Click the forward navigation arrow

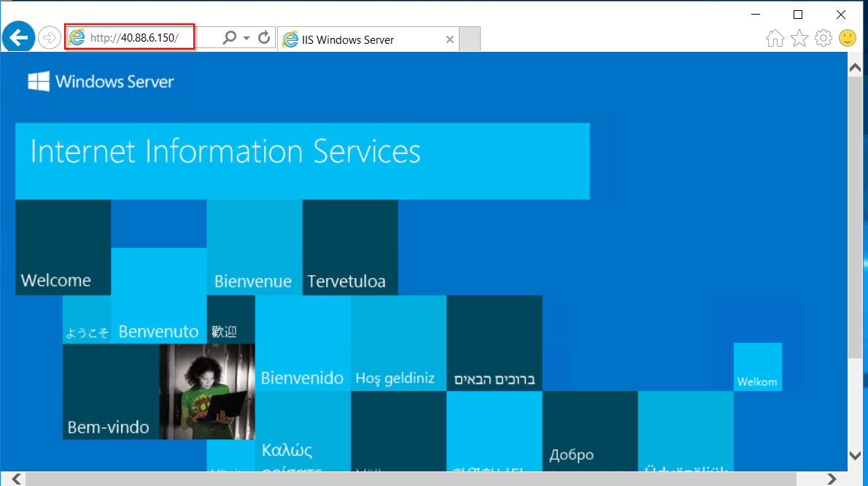(x=49, y=36)
